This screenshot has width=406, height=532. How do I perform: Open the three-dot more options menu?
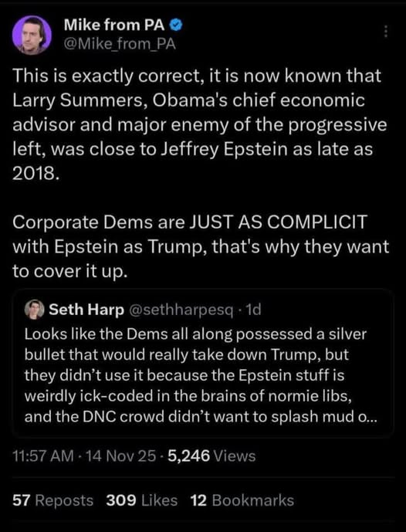[x=386, y=31]
